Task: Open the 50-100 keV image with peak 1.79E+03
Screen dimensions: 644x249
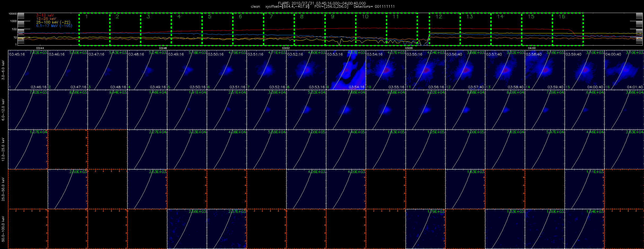Action: point(425,229)
